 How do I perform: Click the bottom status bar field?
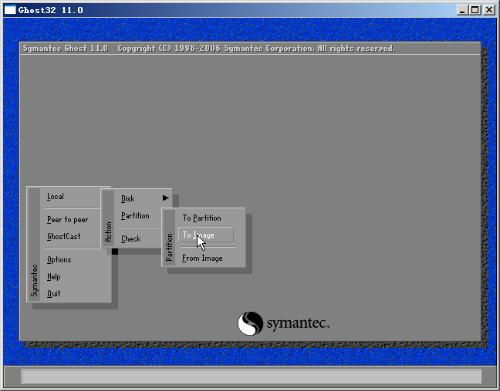click(251, 376)
